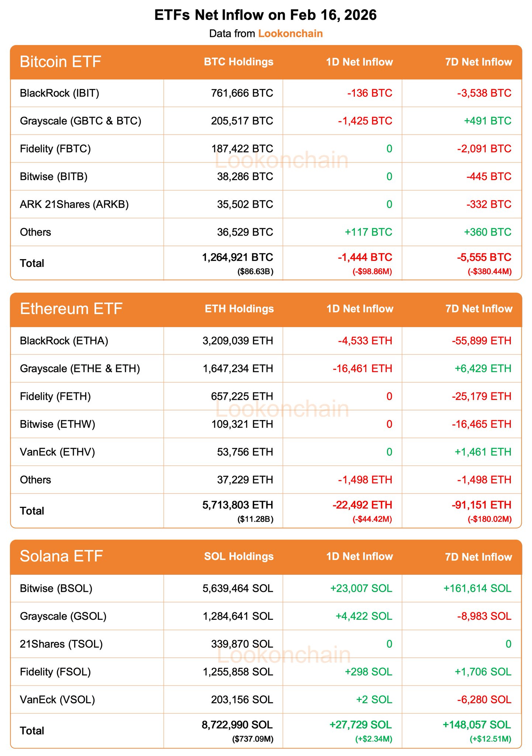The height and width of the screenshot is (756, 532).
Task: Click the ETH Holdings column header
Action: 239,309
